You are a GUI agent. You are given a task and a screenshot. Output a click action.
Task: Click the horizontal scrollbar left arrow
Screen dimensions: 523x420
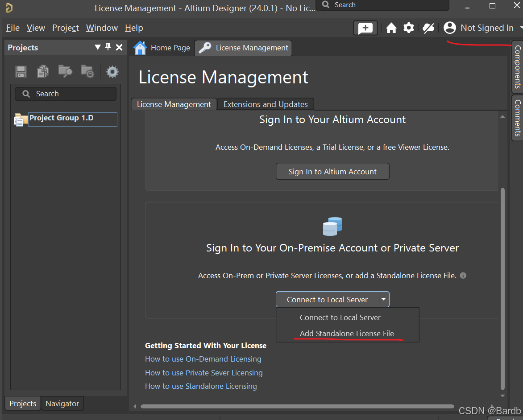(135, 406)
